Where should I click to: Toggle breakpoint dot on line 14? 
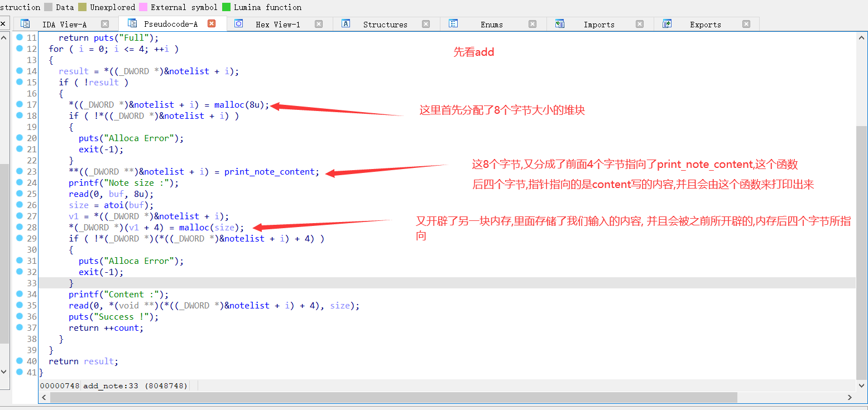pos(20,71)
